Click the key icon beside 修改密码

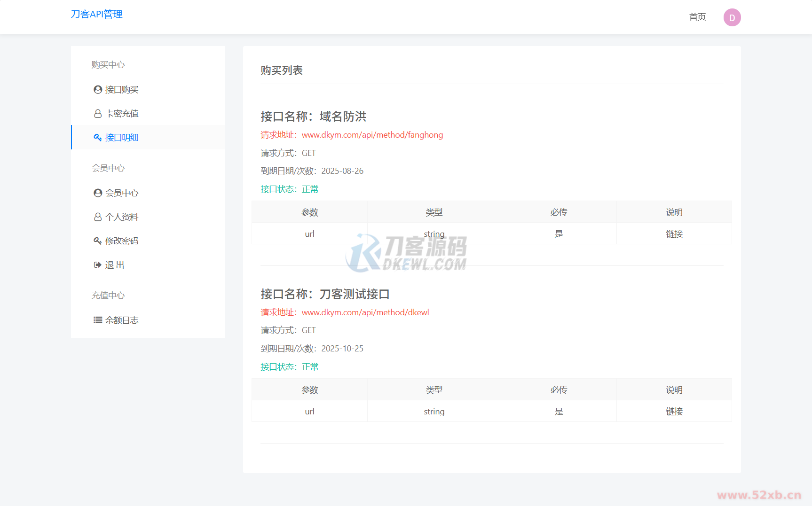[98, 241]
